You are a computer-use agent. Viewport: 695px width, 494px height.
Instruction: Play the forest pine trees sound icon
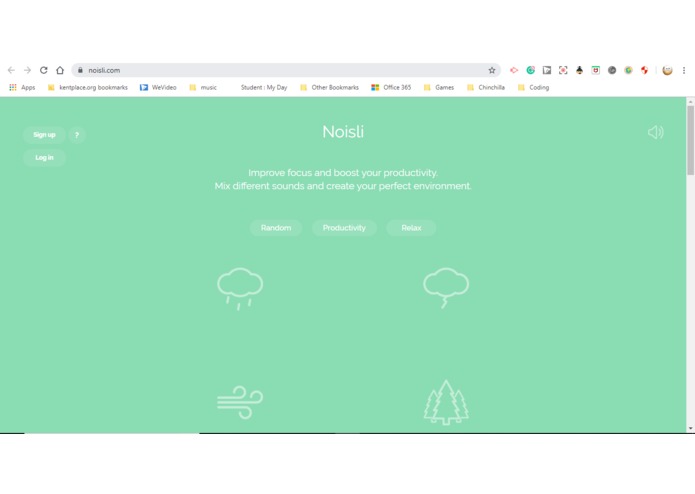(446, 402)
